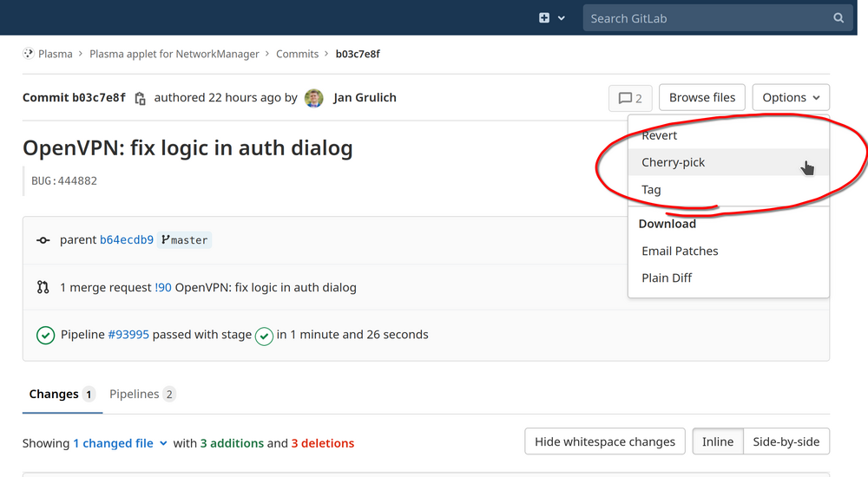The width and height of the screenshot is (868, 477).
Task: Open the dropdown arrow beside plus icon
Action: tap(562, 18)
